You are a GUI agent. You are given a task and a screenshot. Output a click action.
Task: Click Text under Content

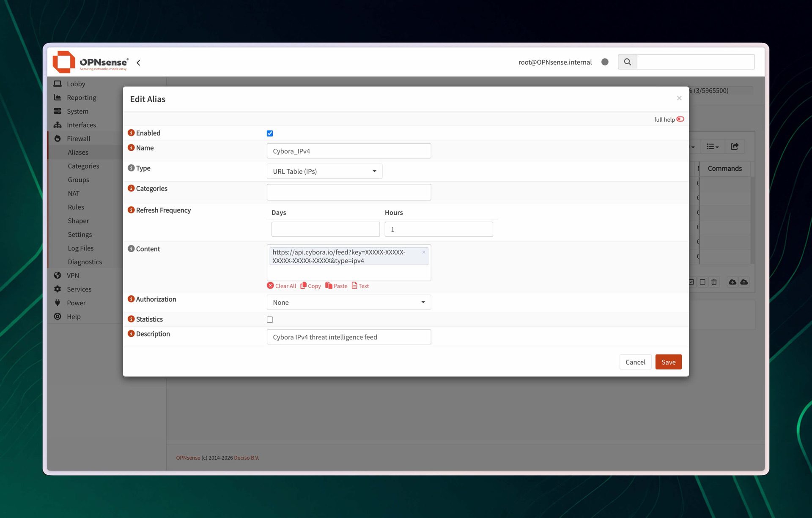tap(360, 286)
